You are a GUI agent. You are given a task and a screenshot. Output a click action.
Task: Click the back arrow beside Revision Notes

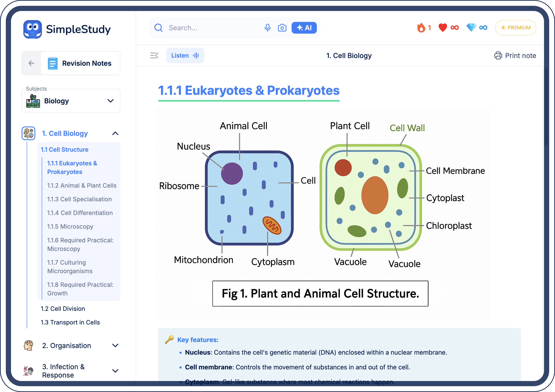coord(31,63)
